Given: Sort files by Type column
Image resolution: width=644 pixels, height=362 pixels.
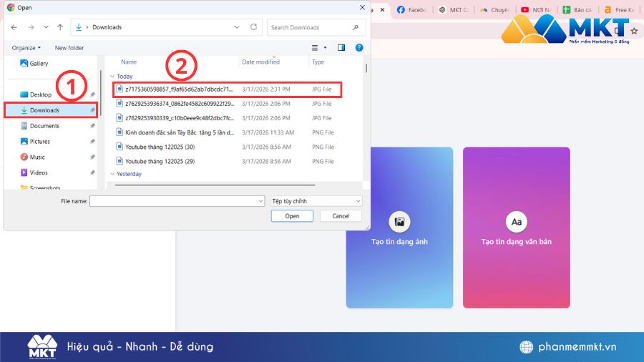Looking at the screenshot, I should pos(318,62).
